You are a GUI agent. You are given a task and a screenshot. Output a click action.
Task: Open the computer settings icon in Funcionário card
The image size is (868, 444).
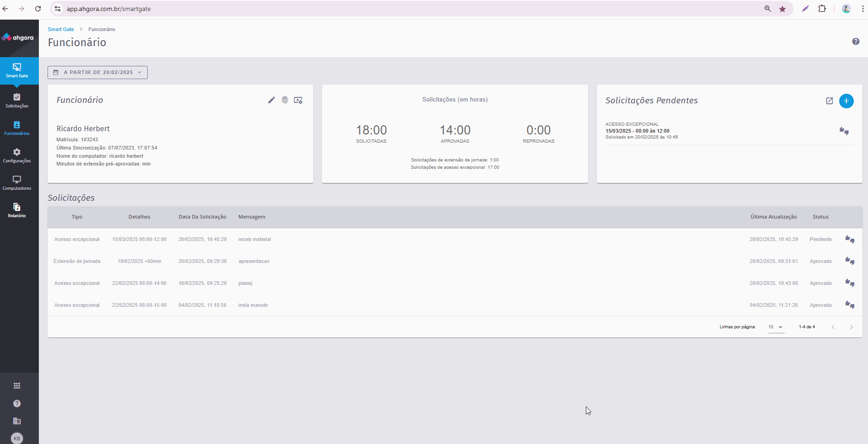point(298,100)
